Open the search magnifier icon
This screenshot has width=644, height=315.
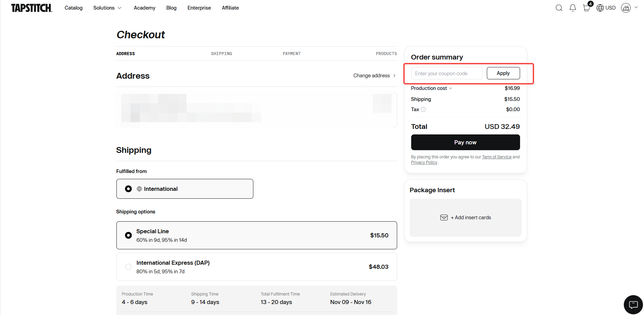(x=559, y=8)
